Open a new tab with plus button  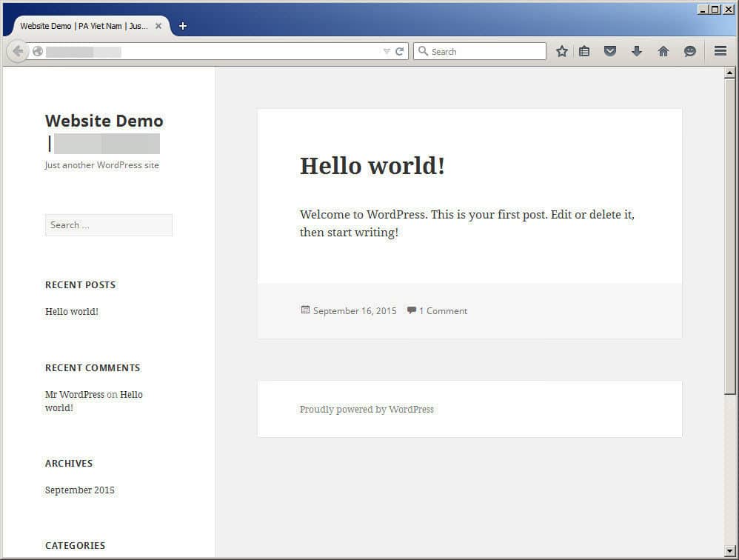(x=183, y=26)
